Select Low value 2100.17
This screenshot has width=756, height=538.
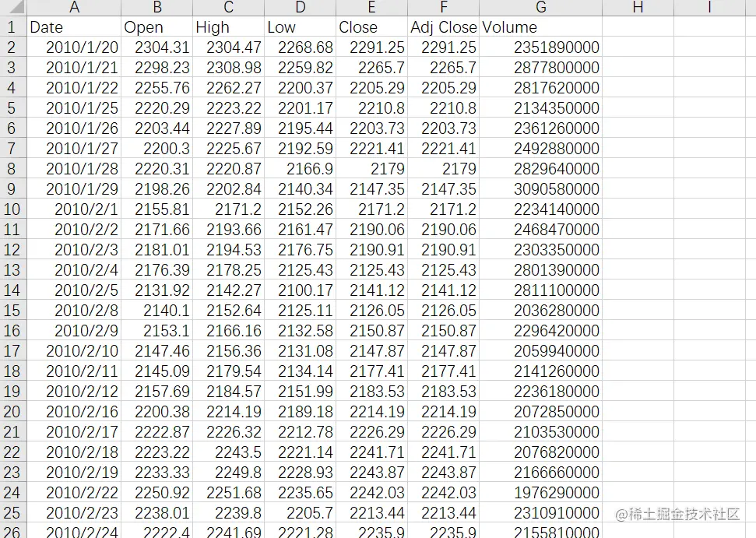coord(301,290)
